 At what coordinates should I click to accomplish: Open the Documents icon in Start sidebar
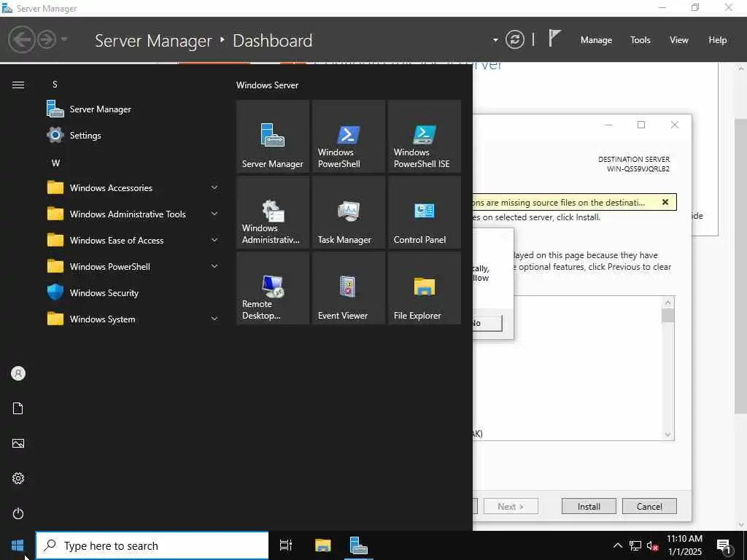tap(18, 408)
